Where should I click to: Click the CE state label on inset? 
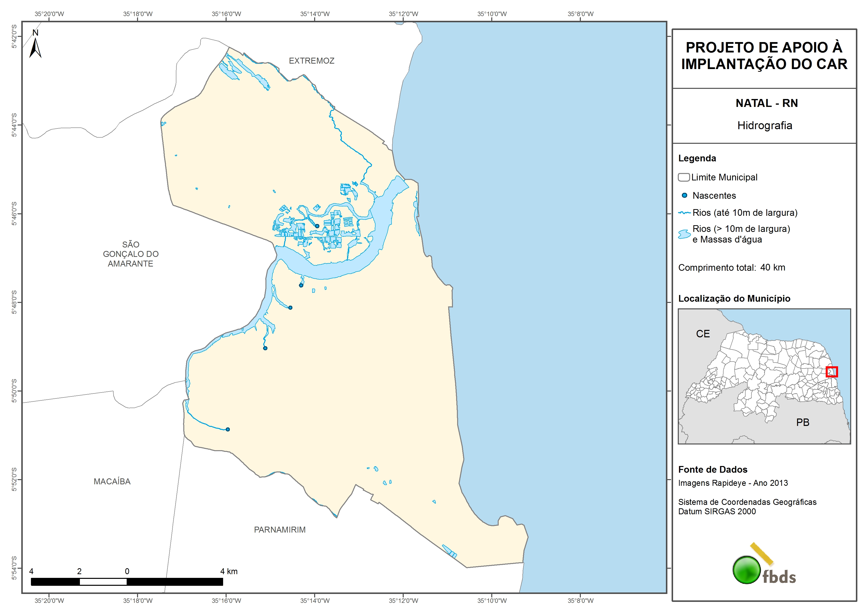coord(703,334)
